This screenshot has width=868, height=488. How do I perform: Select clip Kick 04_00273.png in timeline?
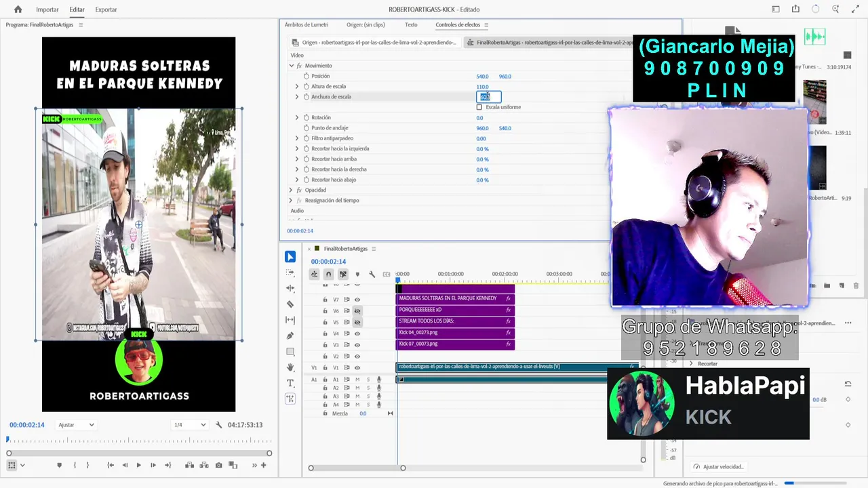point(455,333)
